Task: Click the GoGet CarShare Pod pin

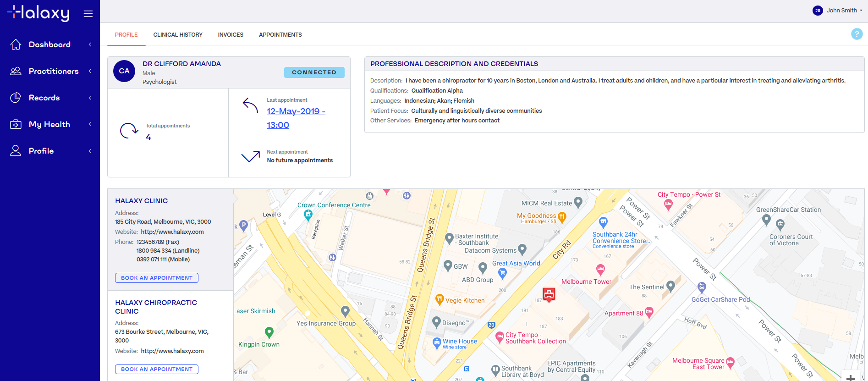Action: coord(702,288)
